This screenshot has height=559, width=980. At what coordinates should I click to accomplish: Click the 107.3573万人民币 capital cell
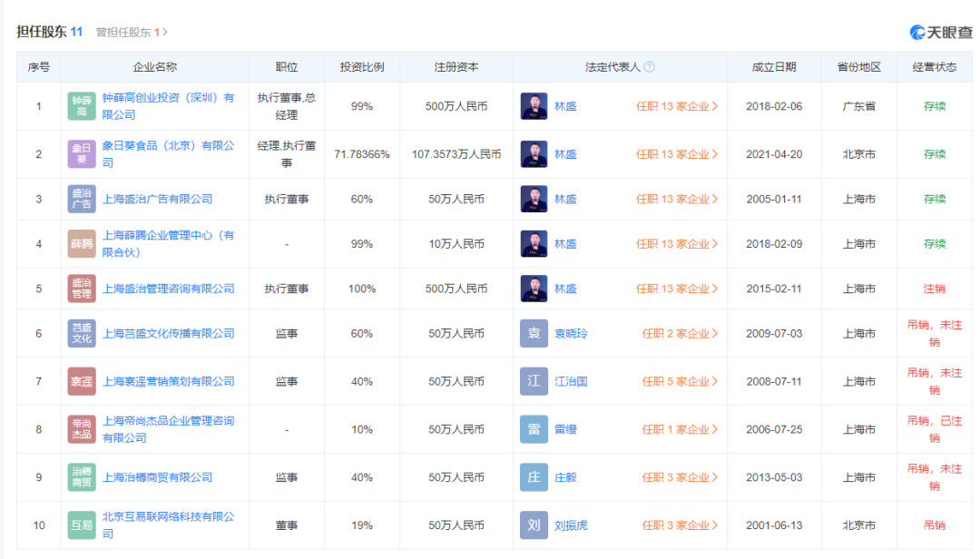[456, 154]
